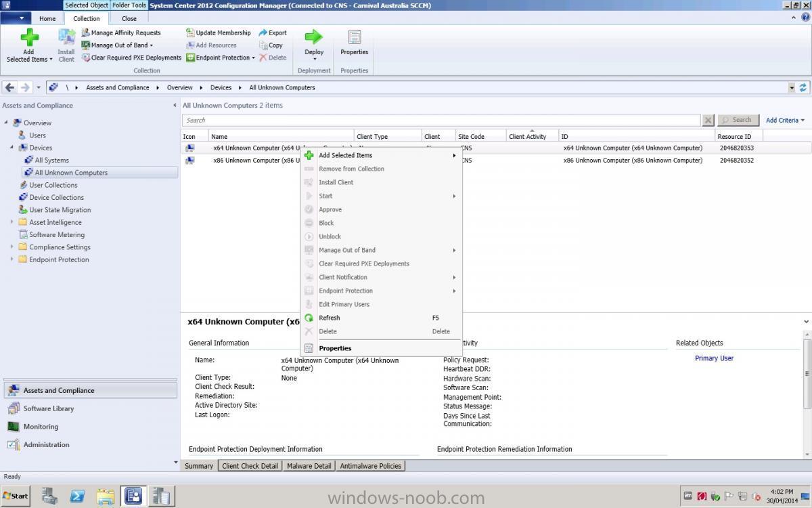
Task: Open the Malware Detail tab
Action: (x=309, y=466)
